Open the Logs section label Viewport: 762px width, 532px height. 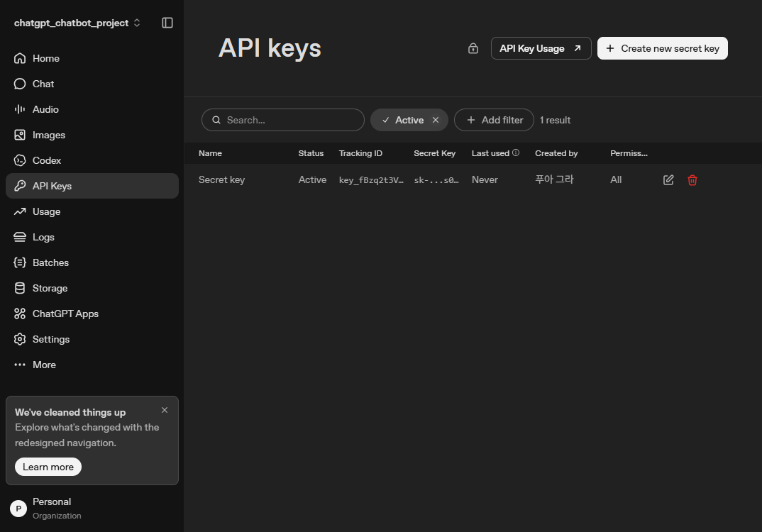tap(43, 237)
